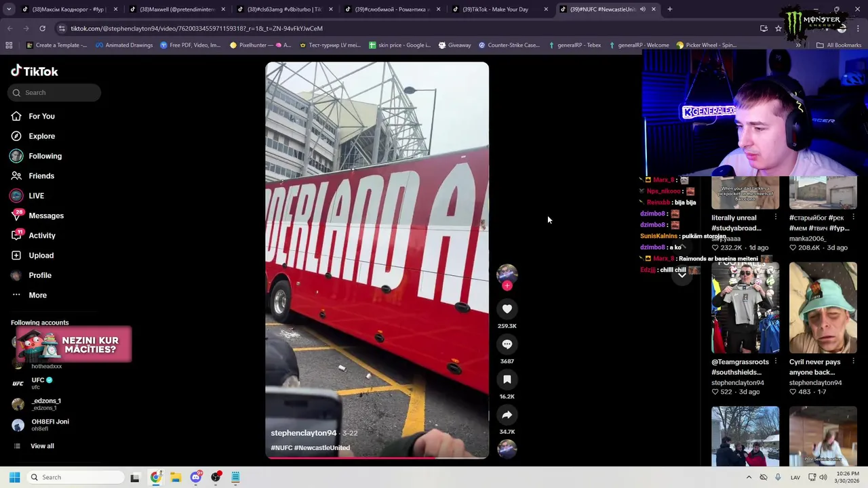Viewport: 868px width, 488px height.
Task: View all following accounts
Action: 33,446
